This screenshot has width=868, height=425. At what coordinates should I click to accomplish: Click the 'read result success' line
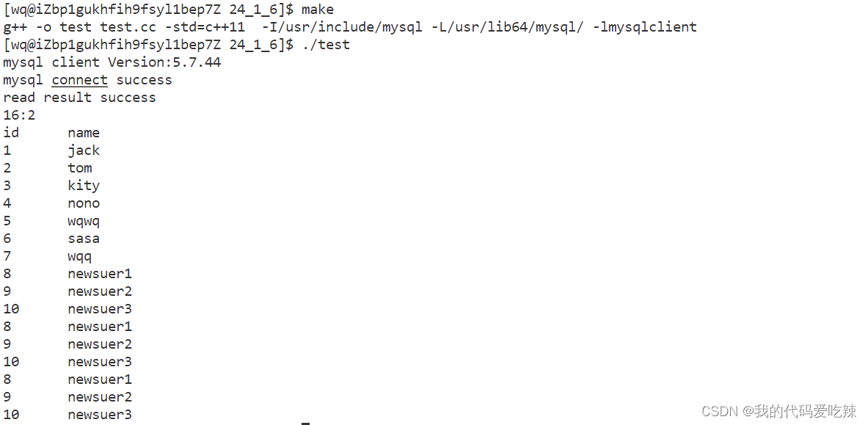point(79,98)
